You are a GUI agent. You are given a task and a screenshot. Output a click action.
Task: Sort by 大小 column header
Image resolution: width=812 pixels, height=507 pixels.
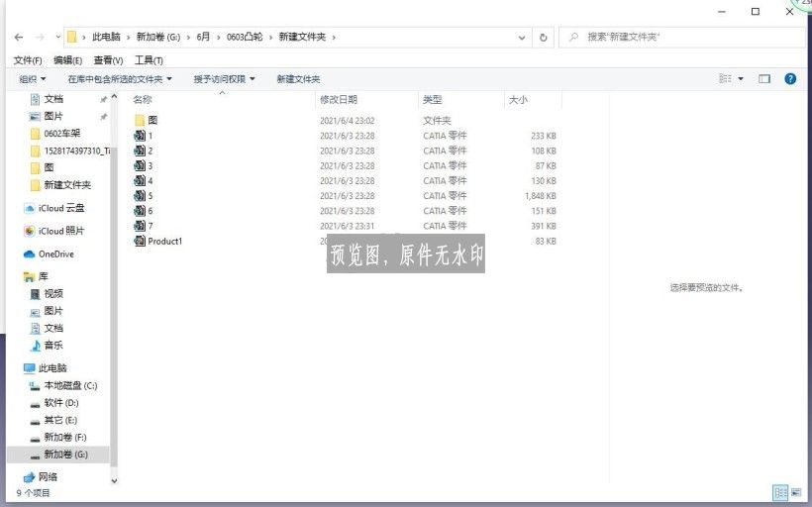(x=518, y=100)
